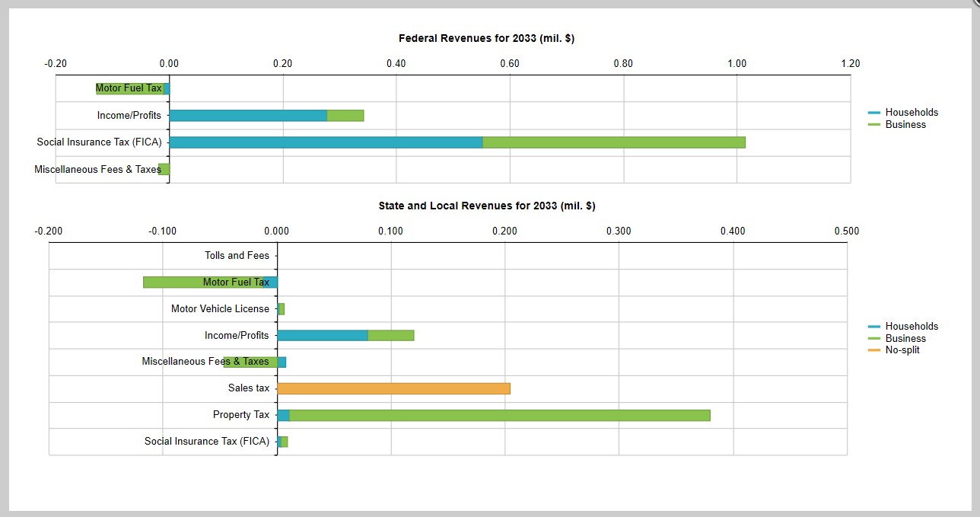Image resolution: width=980 pixels, height=517 pixels.
Task: Click green federal Miscellaneous Fees & Taxes bar
Action: (164, 169)
